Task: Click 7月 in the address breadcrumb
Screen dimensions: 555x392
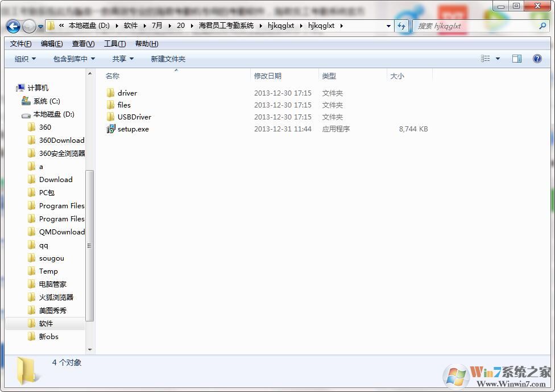Action: (x=157, y=26)
